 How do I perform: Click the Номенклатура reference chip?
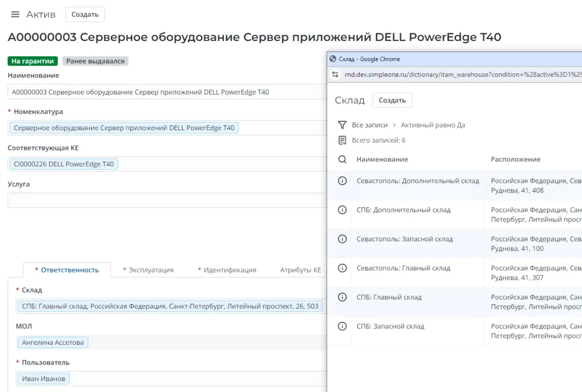[x=124, y=128]
